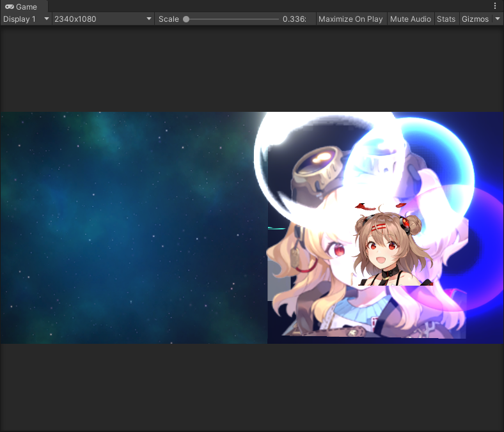Toggle Maximize On Play
504x432 pixels.
[350, 19]
